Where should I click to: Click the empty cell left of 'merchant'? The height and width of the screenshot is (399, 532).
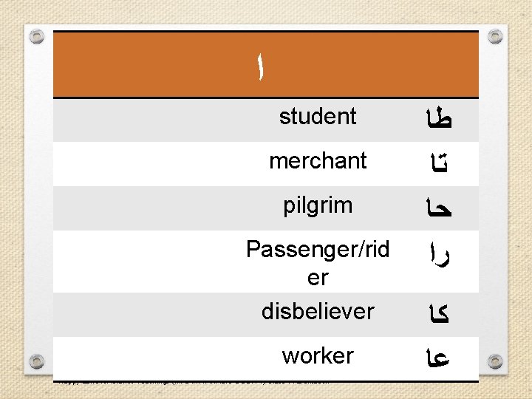point(133,163)
